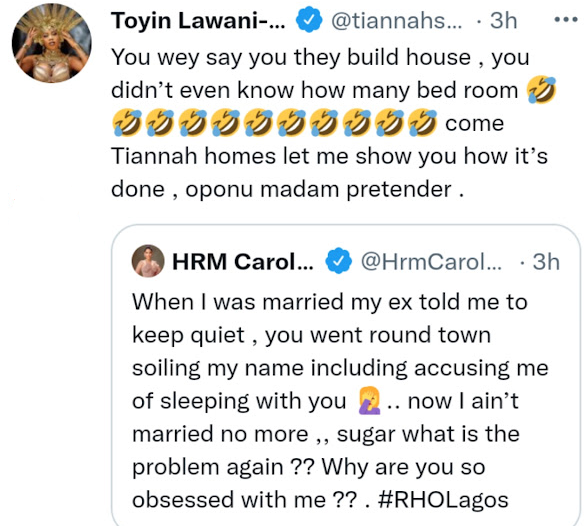The height and width of the screenshot is (526, 585).
Task: Open the #RHOLagos hashtag
Action: pos(443,500)
